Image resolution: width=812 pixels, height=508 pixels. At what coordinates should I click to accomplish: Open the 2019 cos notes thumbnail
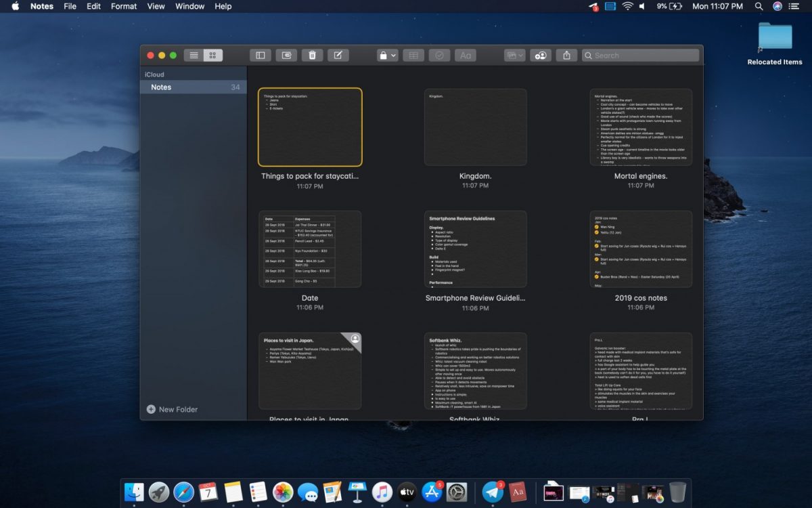[641, 249]
